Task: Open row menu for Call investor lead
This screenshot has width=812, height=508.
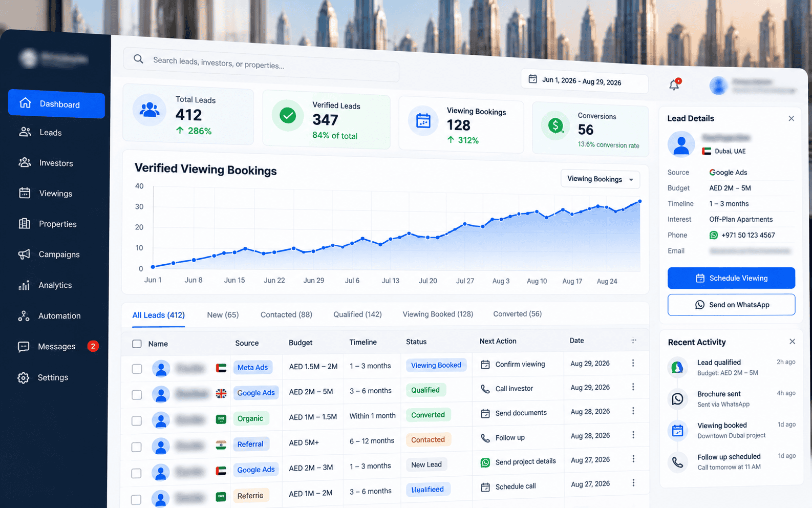Action: click(x=633, y=387)
